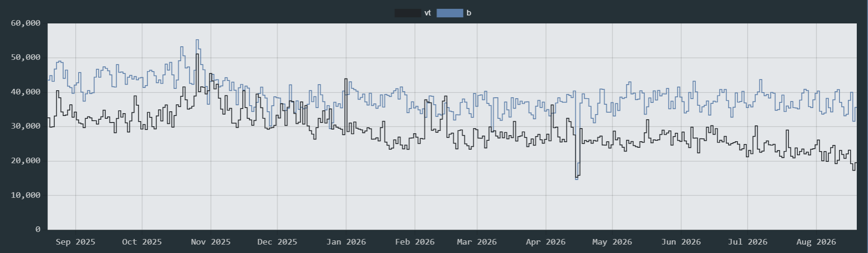Click the Jan 2026 axis label
Viewport: 868px width, 253px height.
point(346,242)
